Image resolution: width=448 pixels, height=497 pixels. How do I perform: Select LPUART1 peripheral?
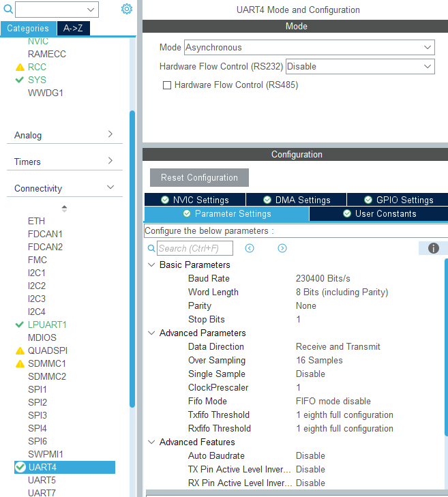[47, 325]
